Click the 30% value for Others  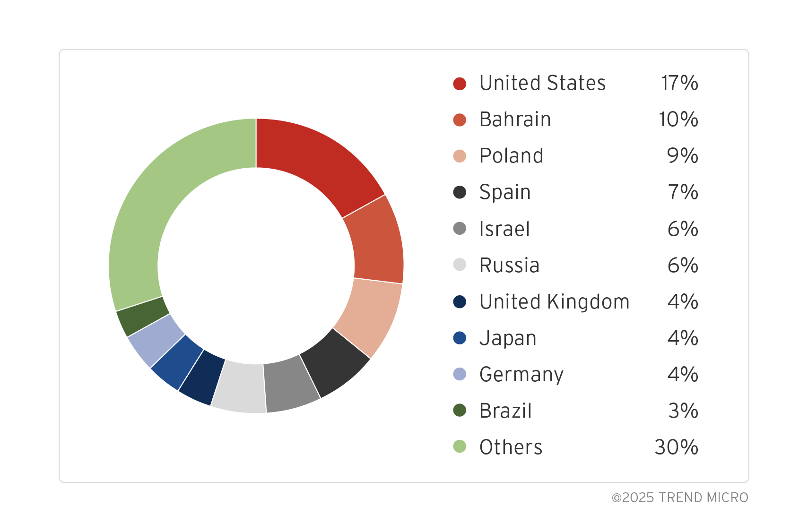(x=676, y=447)
